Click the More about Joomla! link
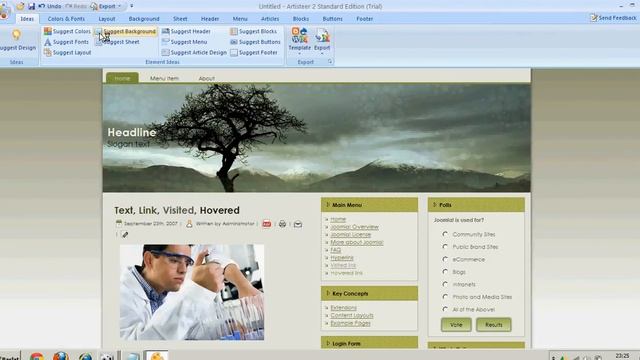The width and height of the screenshot is (640, 360). (x=357, y=242)
